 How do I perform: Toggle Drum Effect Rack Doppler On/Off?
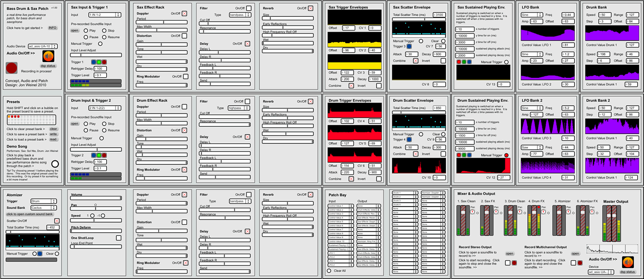pos(184,107)
